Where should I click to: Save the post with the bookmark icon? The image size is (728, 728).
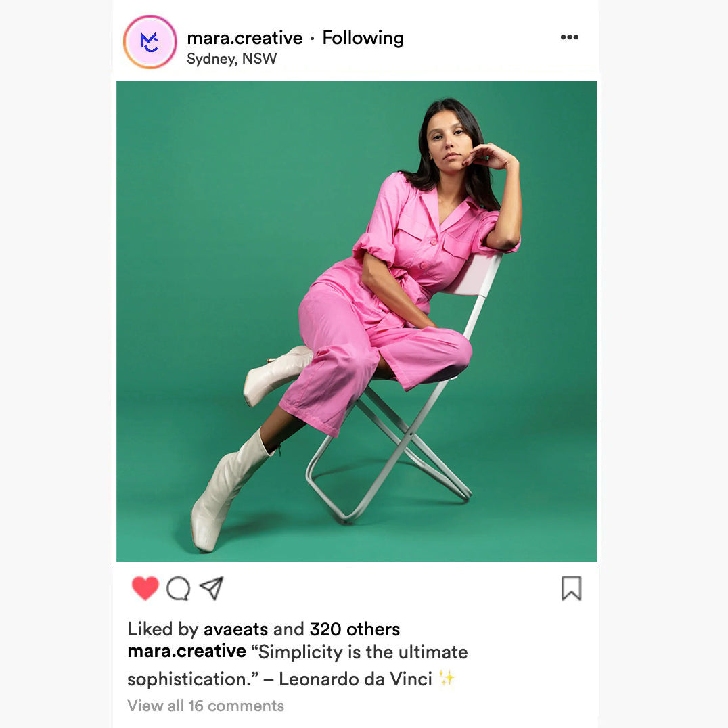tap(572, 588)
